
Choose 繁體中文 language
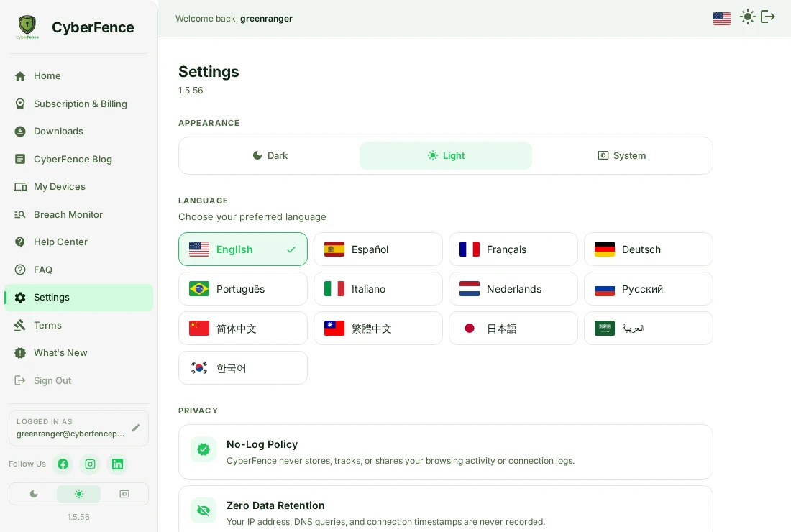[378, 329]
